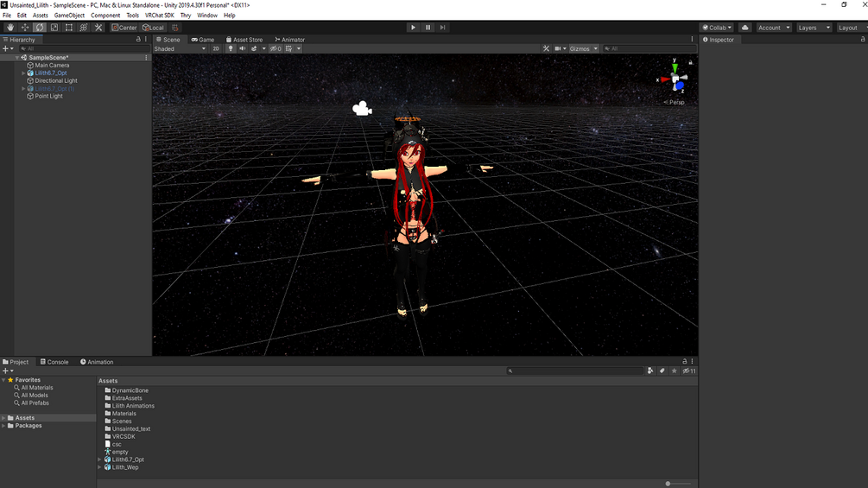Toggle grid snapping icon in toolbar
The image size is (868, 488).
(x=175, y=27)
